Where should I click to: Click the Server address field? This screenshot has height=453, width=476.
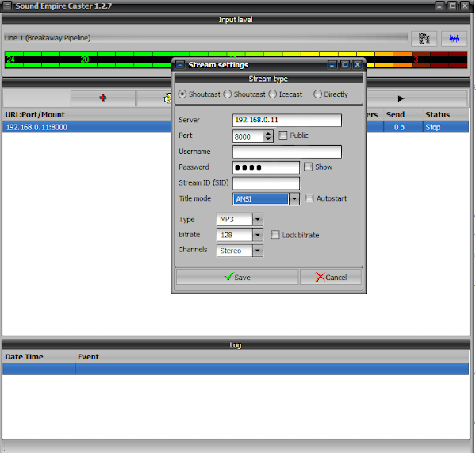click(287, 120)
